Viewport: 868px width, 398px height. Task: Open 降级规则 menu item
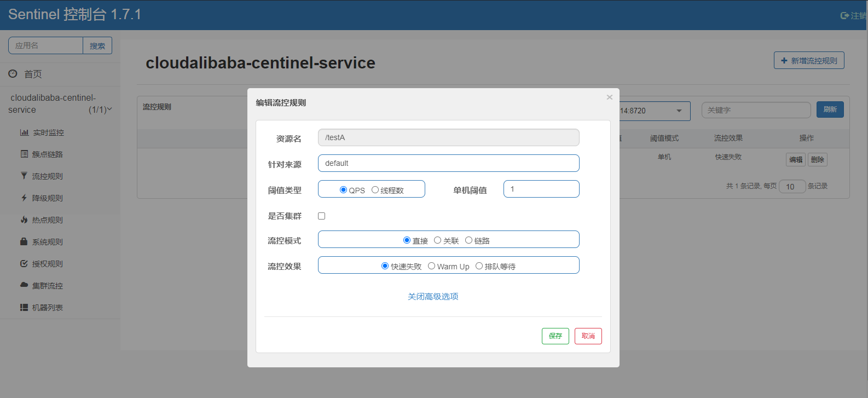(x=48, y=198)
